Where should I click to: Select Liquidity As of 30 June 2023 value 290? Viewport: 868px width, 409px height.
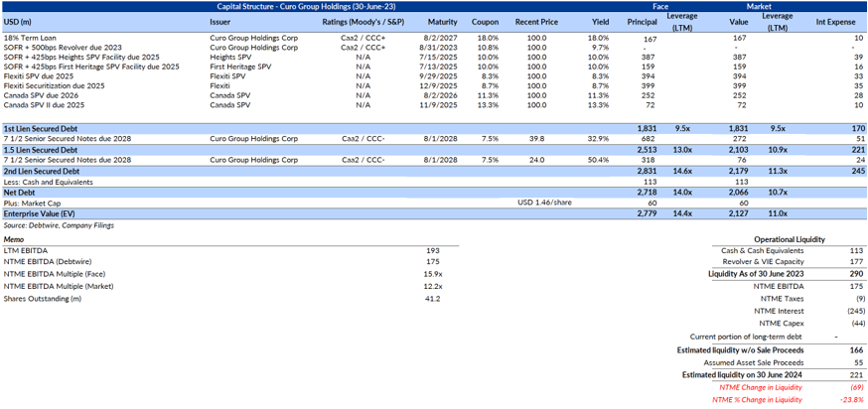(856, 273)
